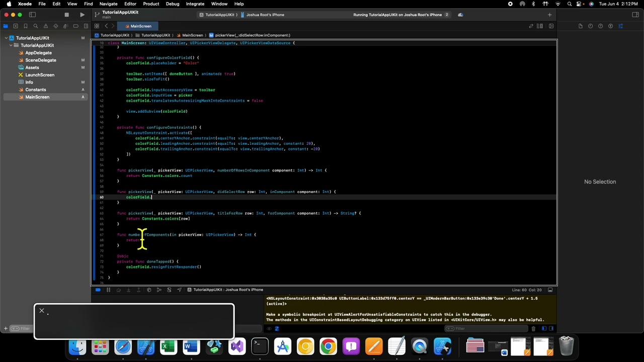
Task: Open the Editor menu
Action: pos(130,4)
